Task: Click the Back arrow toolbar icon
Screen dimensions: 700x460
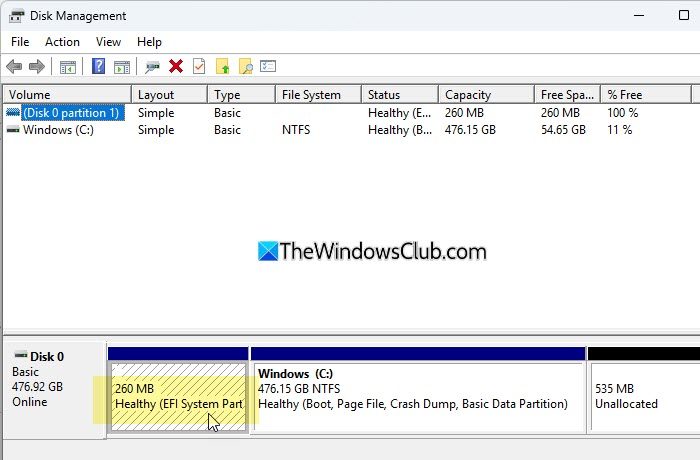Action: point(14,67)
